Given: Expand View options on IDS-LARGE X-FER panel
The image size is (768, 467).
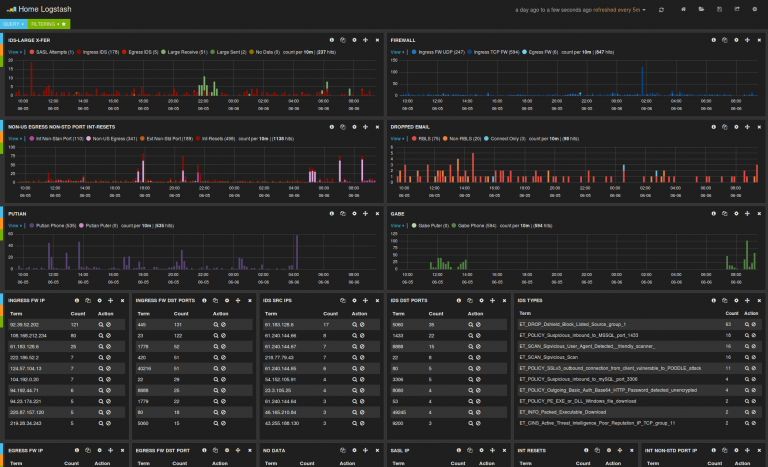Looking at the screenshot, I should (x=15, y=52).
